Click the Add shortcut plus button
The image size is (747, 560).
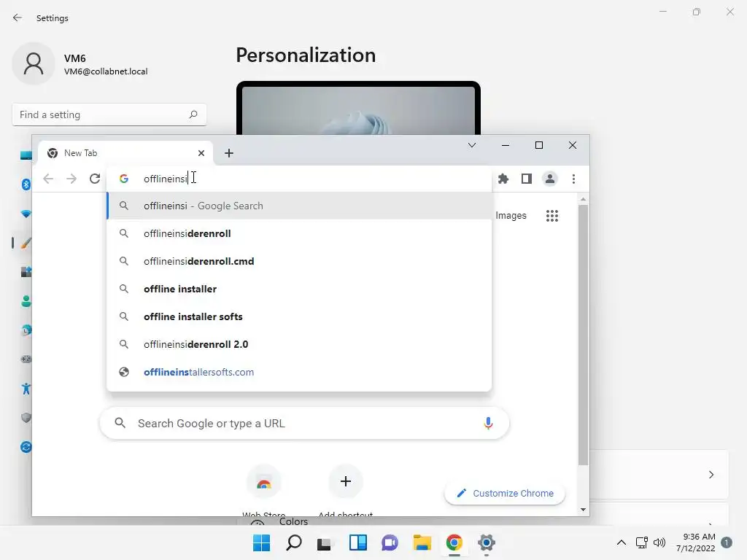point(346,481)
